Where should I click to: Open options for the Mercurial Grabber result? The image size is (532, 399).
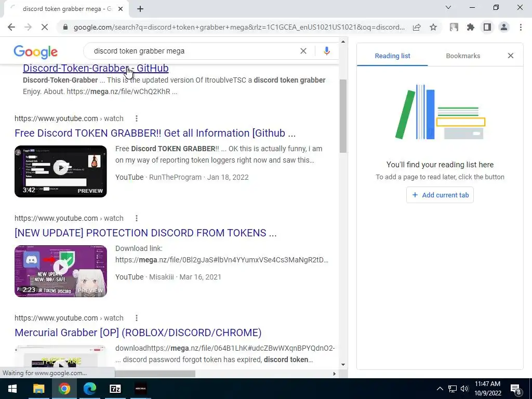(x=137, y=318)
